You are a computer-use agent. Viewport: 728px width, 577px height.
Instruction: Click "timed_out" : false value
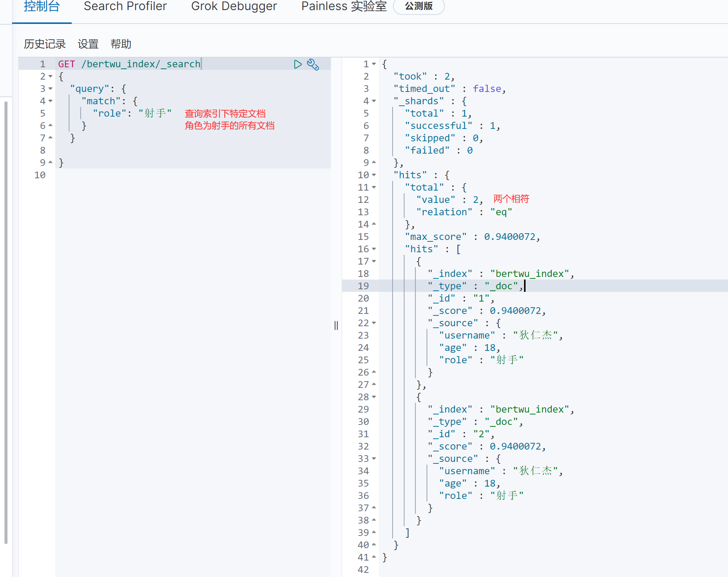pyautogui.click(x=487, y=89)
